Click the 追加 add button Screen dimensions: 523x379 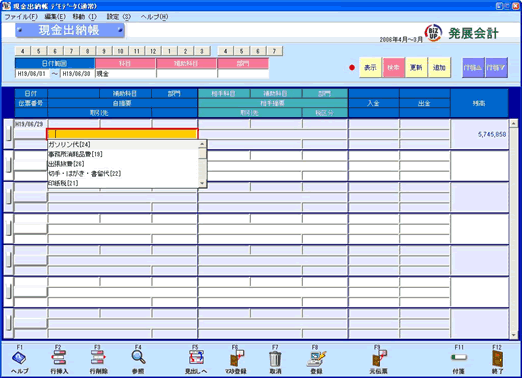(x=439, y=68)
